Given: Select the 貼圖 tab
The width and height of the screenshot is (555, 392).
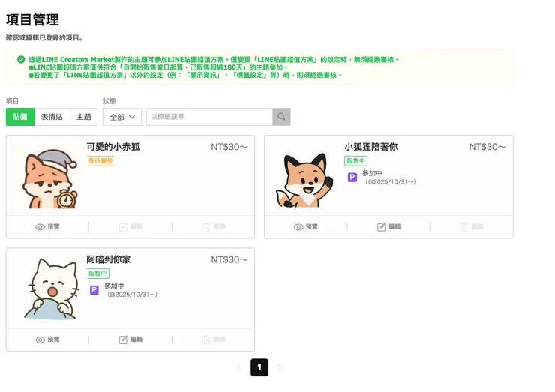Looking at the screenshot, I should [x=20, y=117].
